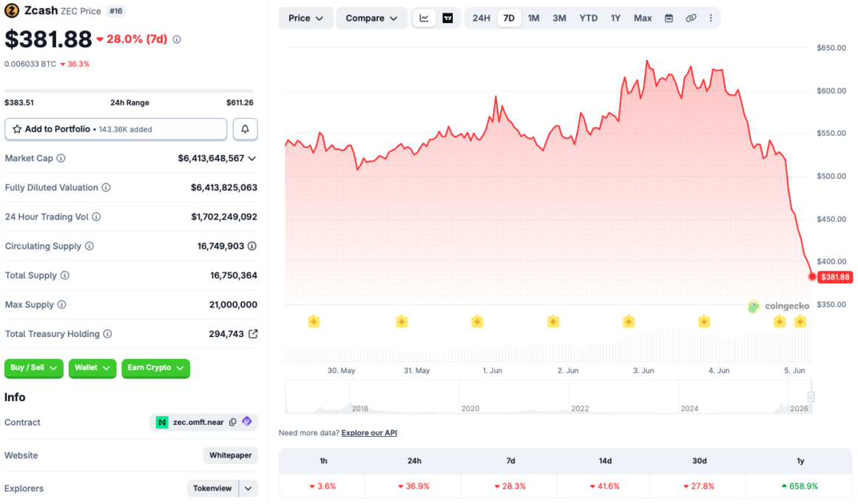Viewport: 858px width, 504px height.
Task: Follow the Explore our API link
Action: [369, 433]
